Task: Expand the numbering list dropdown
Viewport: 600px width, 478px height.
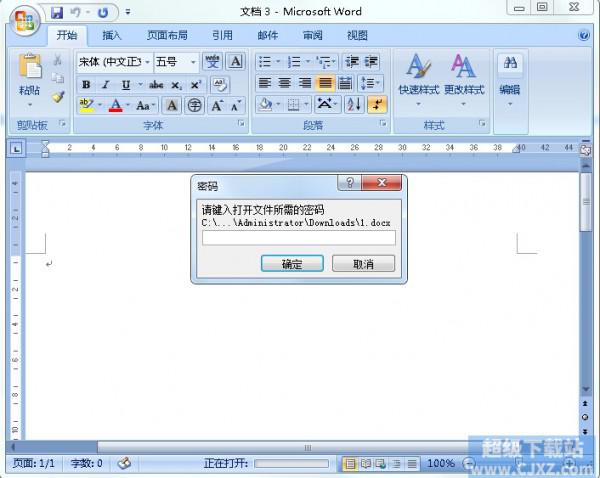Action: click(307, 62)
